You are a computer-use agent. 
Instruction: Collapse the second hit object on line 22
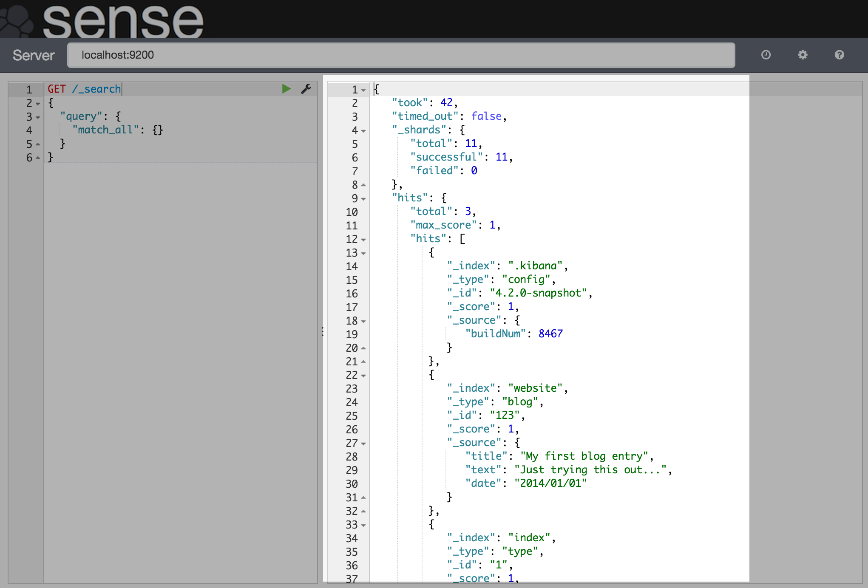[363, 376]
